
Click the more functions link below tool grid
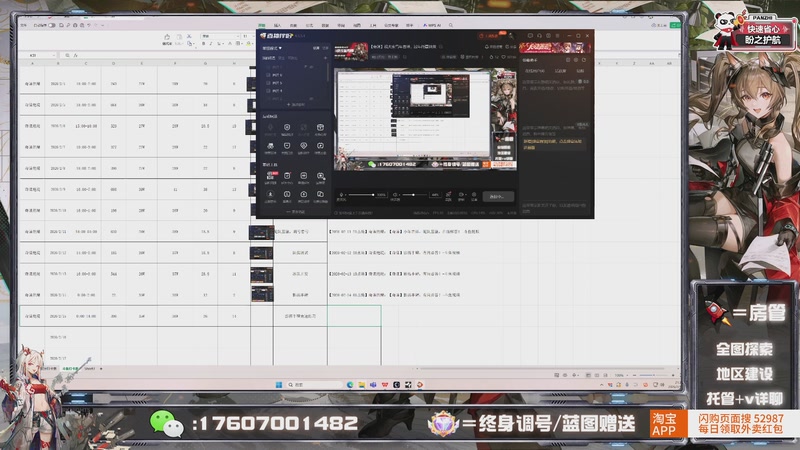pyautogui.click(x=295, y=212)
